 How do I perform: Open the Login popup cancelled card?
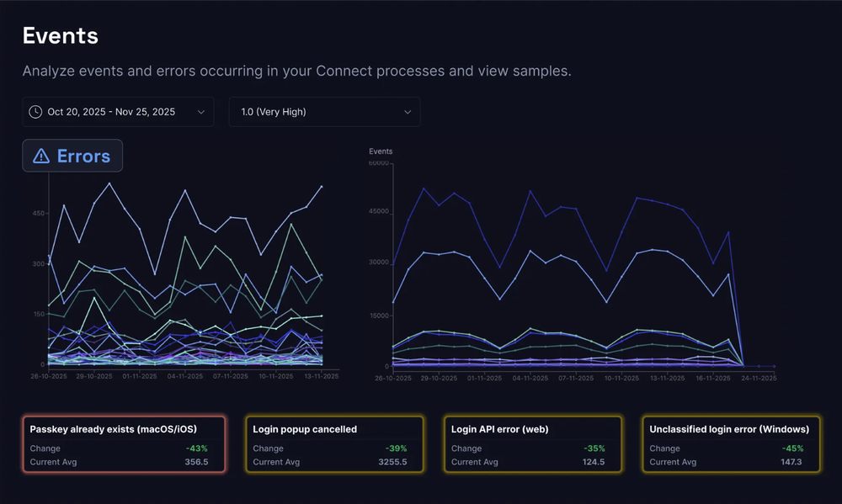tap(334, 444)
